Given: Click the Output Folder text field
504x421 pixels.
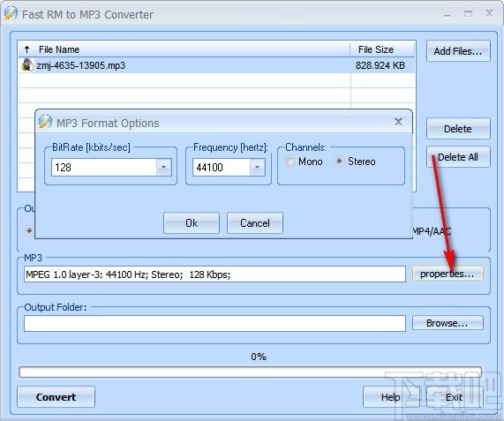Looking at the screenshot, I should point(214,323).
